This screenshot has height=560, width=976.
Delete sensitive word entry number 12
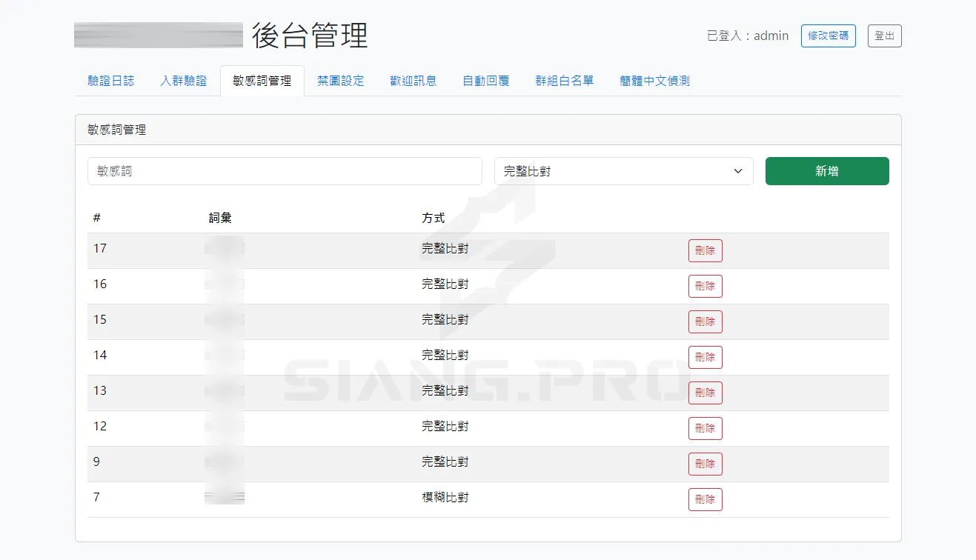coord(705,428)
